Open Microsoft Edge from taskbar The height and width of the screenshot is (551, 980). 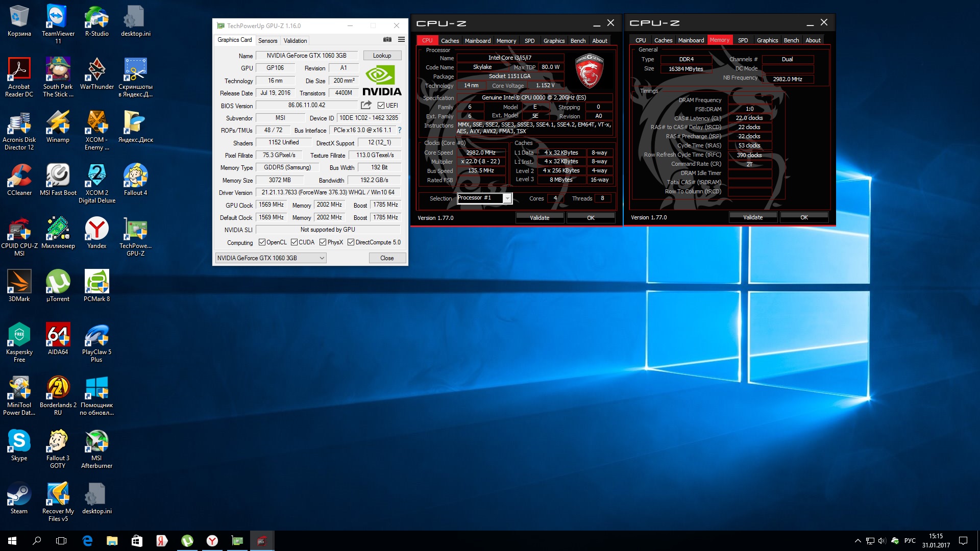[x=87, y=541]
